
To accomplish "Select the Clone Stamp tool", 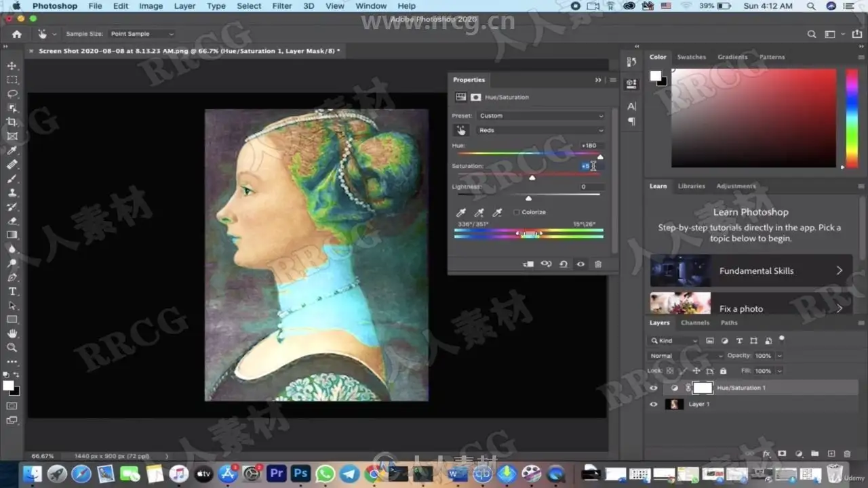I will click(x=12, y=192).
